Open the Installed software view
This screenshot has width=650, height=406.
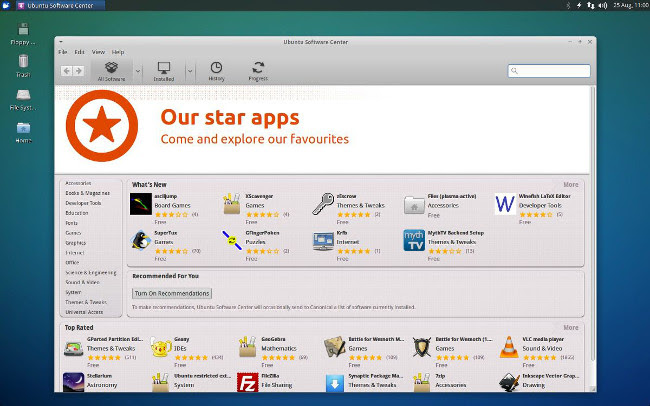(x=164, y=71)
